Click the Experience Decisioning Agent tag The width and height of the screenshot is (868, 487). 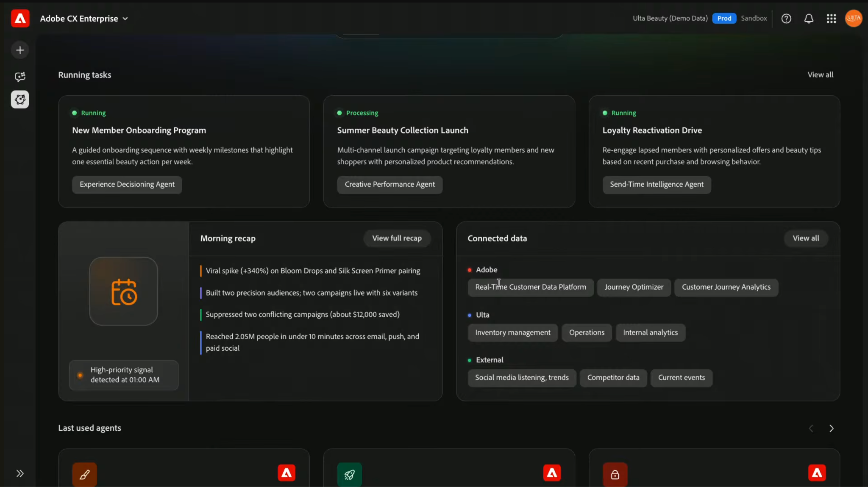pos(127,185)
